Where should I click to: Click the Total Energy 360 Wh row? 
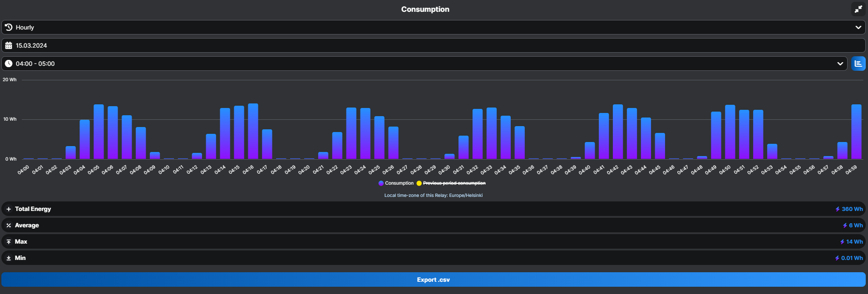coord(433,209)
